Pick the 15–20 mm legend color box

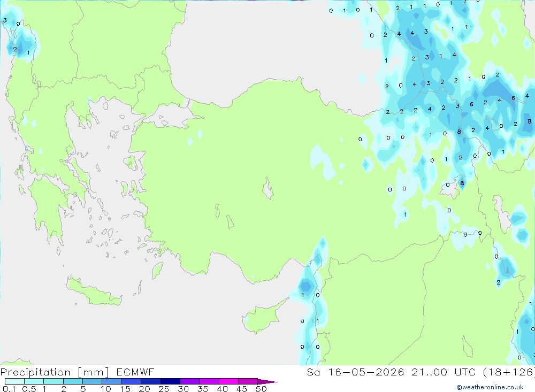click(x=132, y=381)
